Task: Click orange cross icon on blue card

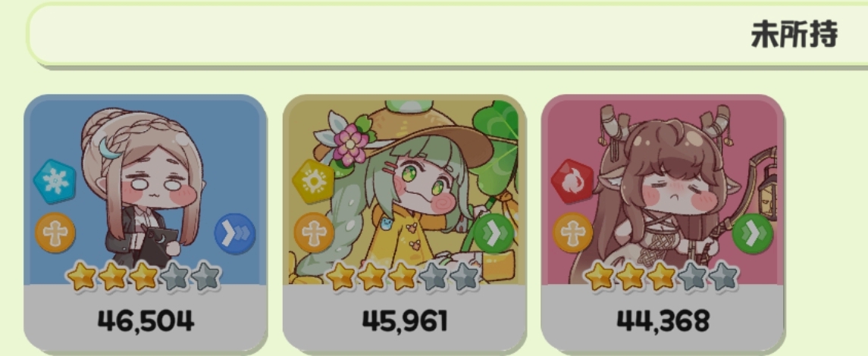Action: tap(55, 233)
